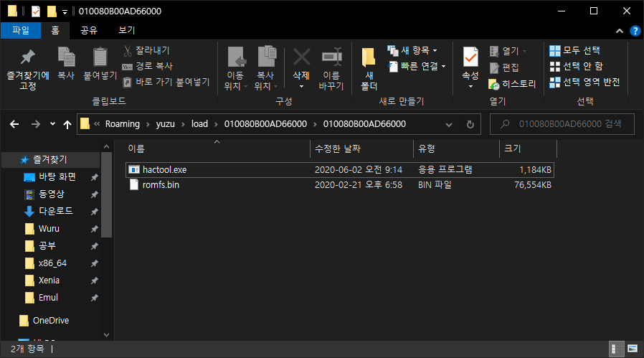Switch to the 공유 (Share) tab
Image resolution: width=644 pixels, height=358 pixels.
[89, 30]
